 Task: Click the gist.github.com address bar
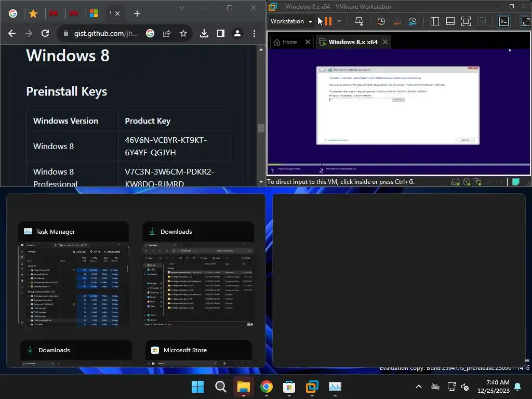106,33
